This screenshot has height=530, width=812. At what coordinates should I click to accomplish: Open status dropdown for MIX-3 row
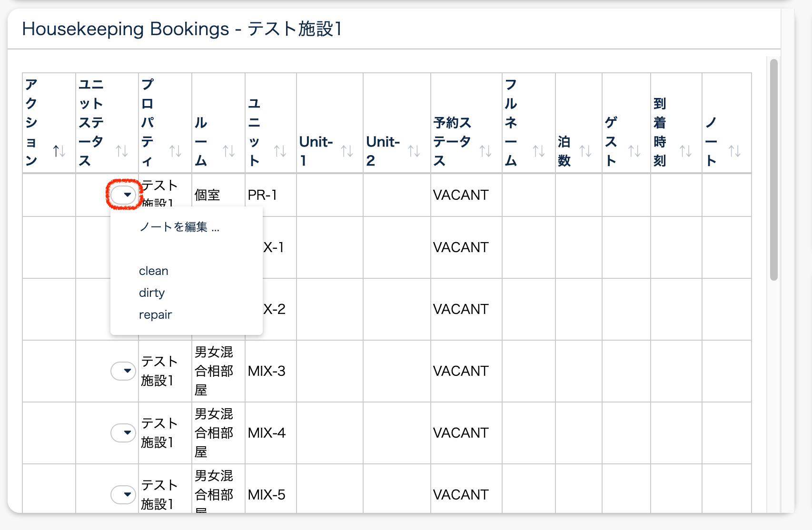tap(123, 371)
